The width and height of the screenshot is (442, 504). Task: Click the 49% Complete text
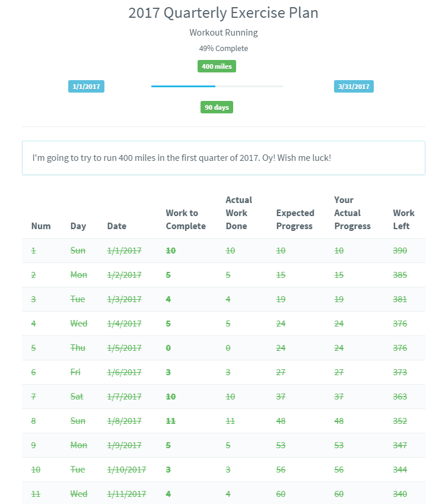coord(223,48)
